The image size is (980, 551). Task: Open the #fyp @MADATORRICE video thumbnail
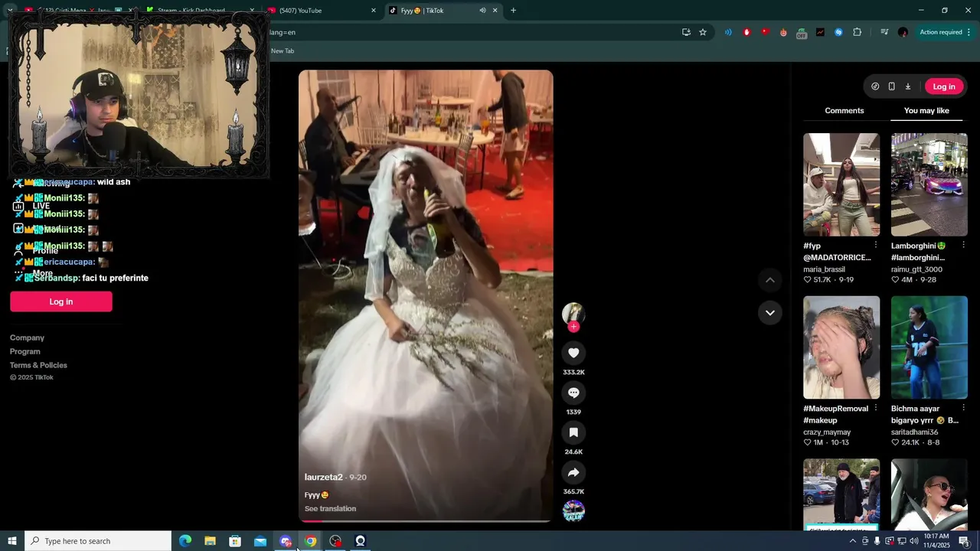(841, 184)
